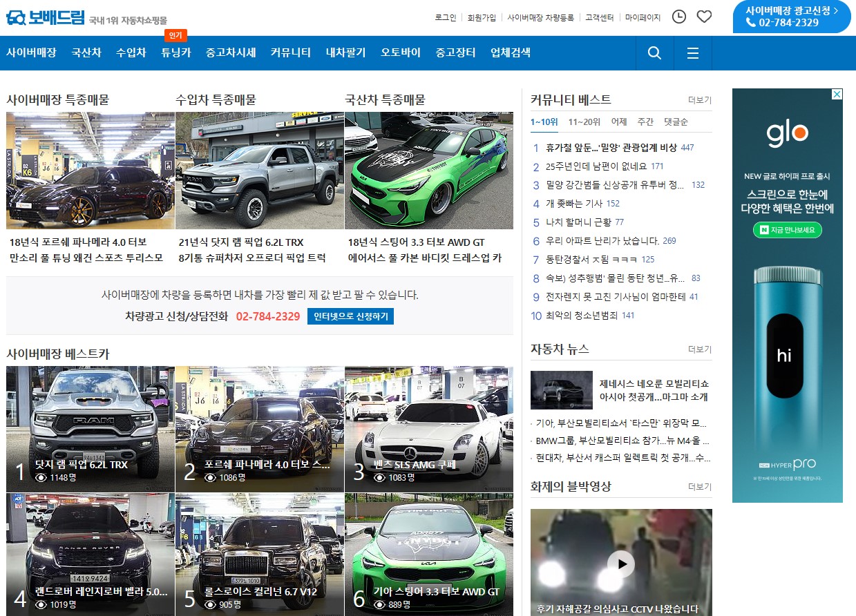Open best car 6 기아 스팅어
856x616 pixels.
(x=429, y=555)
